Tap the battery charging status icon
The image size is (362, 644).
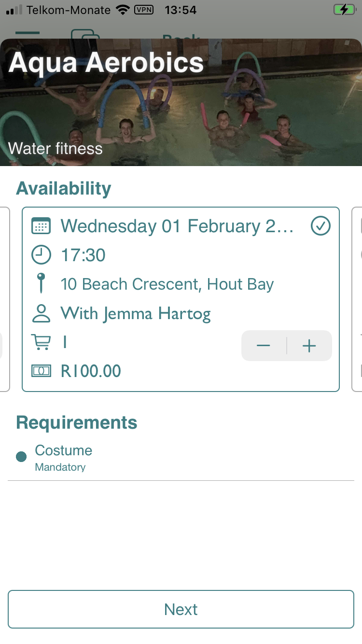344,10
